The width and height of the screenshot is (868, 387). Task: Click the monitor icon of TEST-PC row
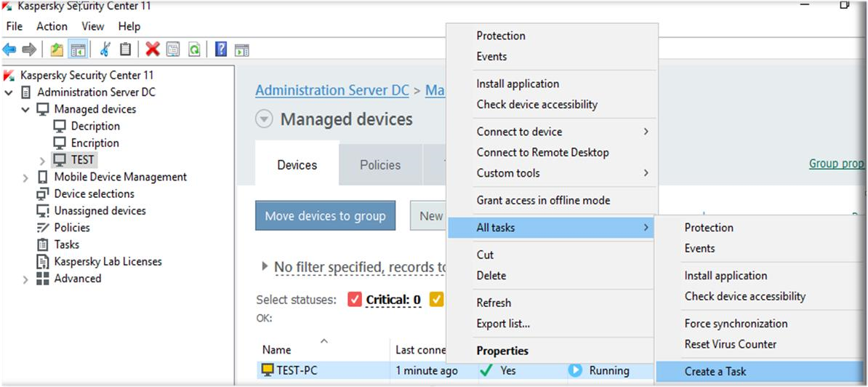pyautogui.click(x=268, y=370)
